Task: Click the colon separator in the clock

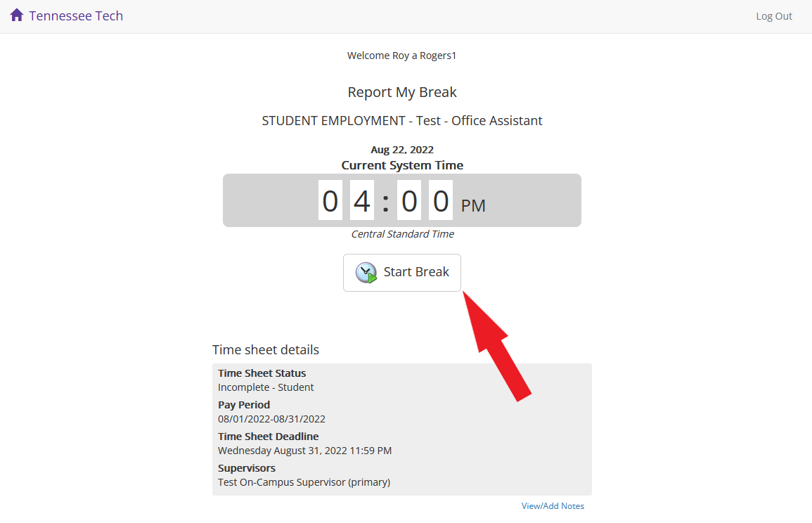Action: coord(385,202)
